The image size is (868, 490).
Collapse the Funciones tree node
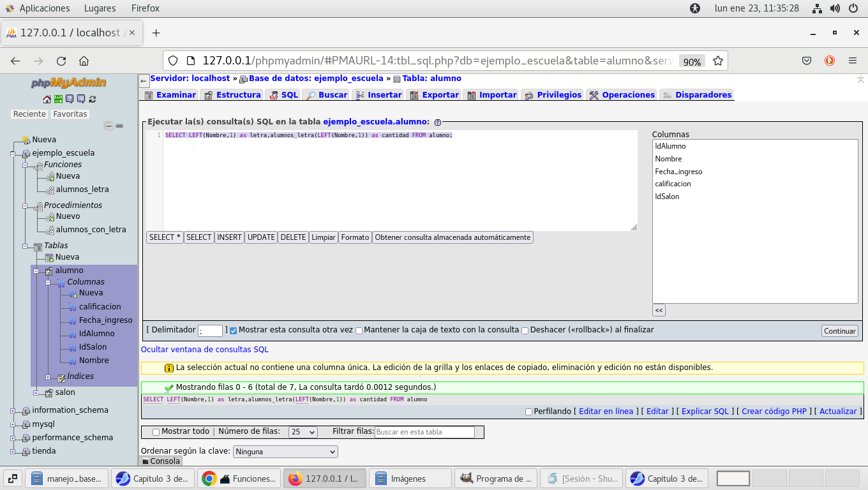(x=25, y=165)
